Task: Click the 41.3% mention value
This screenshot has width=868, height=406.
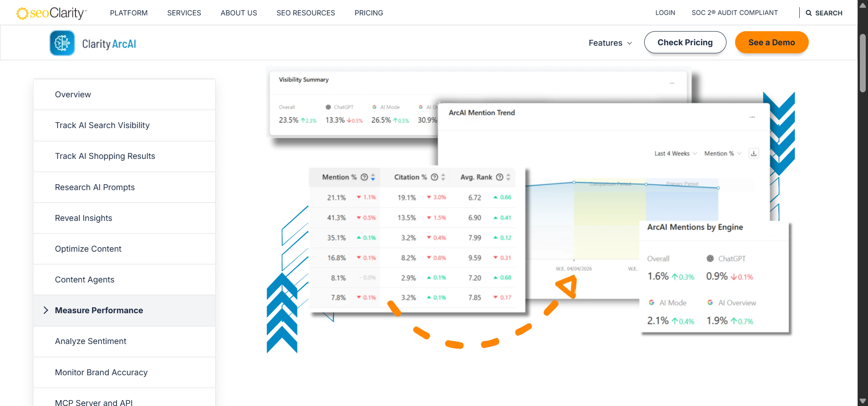Action: [336, 218]
